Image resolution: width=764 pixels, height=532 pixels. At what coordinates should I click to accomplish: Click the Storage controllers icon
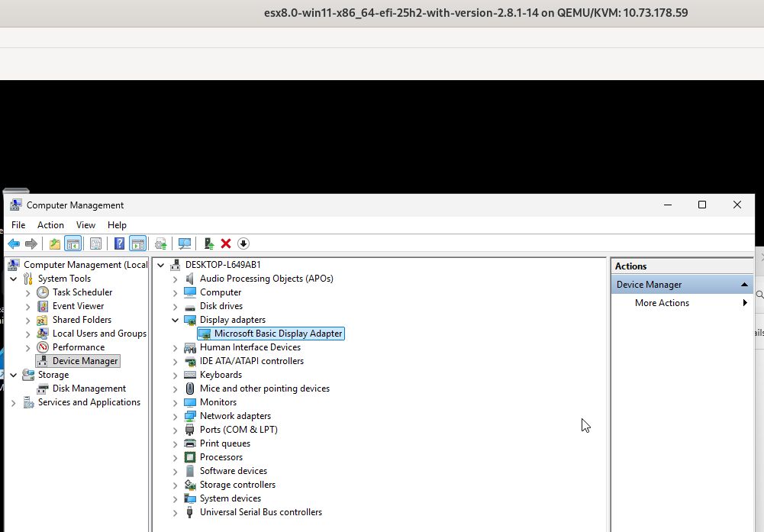tap(190, 485)
